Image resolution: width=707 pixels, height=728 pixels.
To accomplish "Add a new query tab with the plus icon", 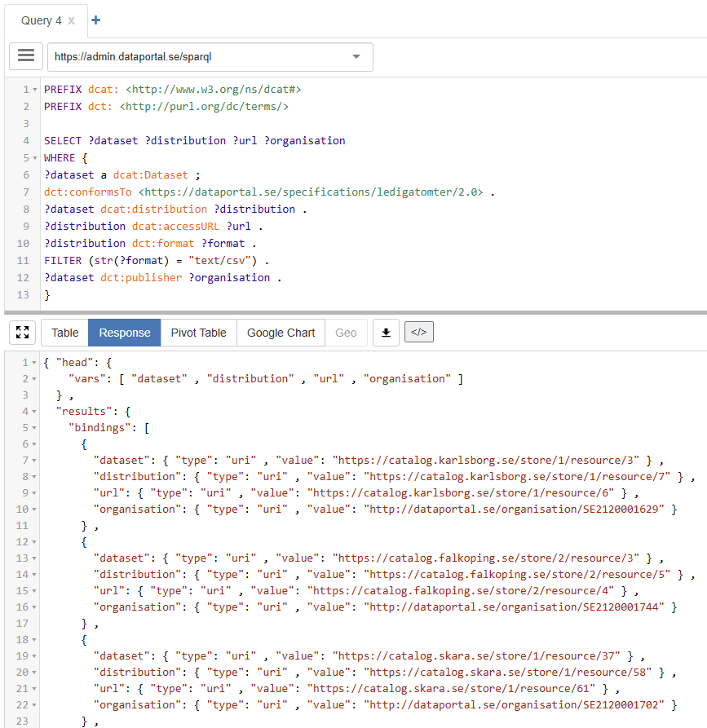I will pyautogui.click(x=96, y=20).
